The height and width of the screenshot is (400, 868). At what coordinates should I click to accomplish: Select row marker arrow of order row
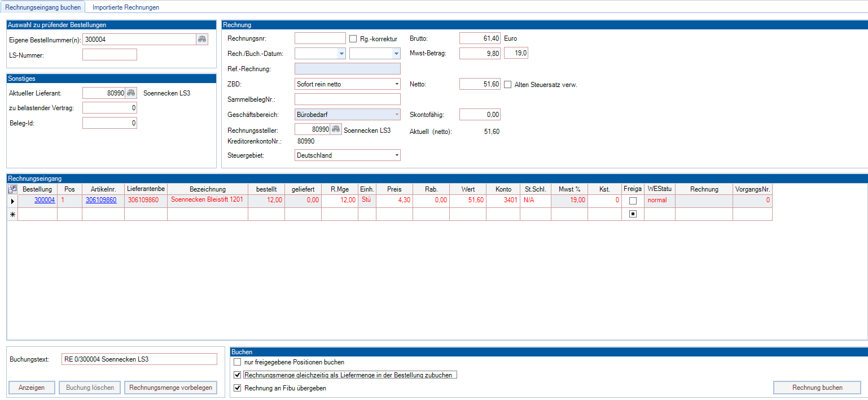12,201
